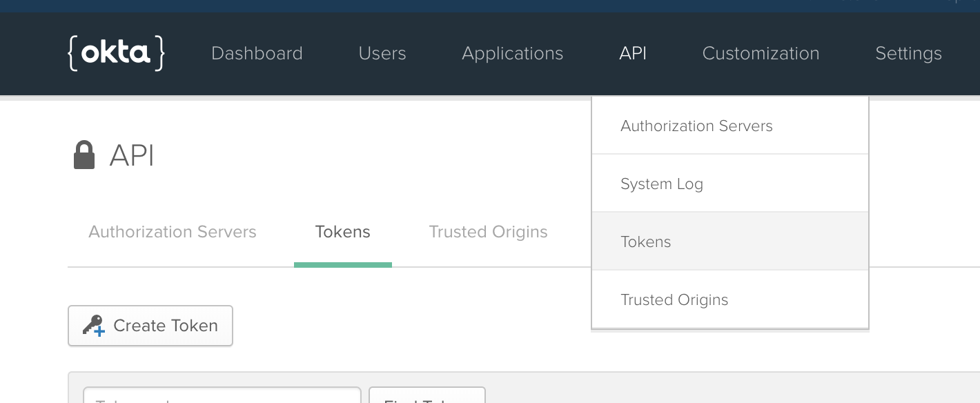Expand the Customization nav menu
Screen dimensions: 980x403
coord(761,53)
